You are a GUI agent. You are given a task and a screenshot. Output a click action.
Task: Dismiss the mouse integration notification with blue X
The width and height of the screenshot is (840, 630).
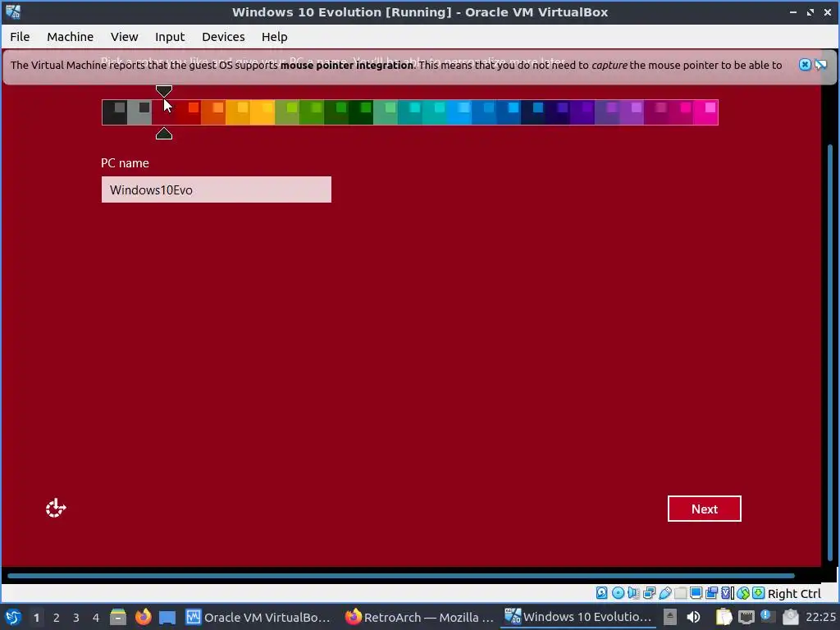(805, 65)
